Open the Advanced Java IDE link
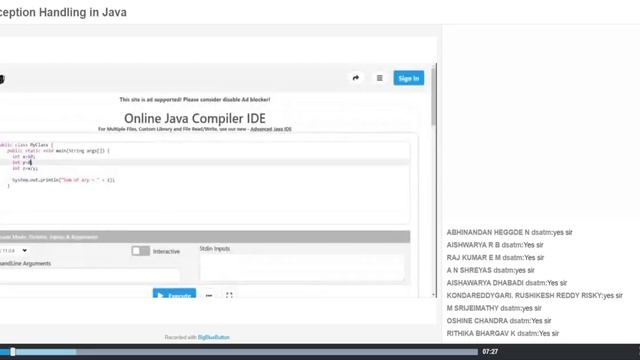 (271, 129)
